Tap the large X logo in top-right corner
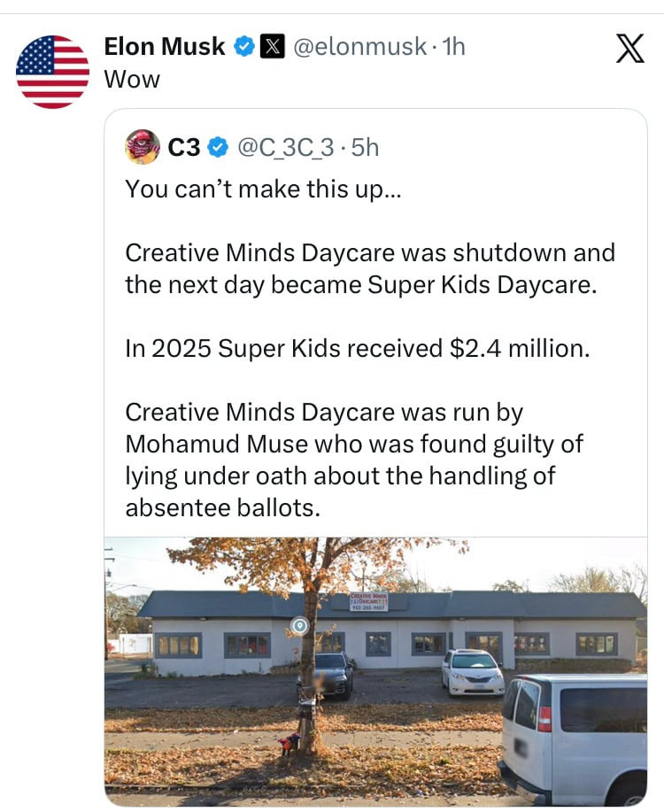 (629, 48)
